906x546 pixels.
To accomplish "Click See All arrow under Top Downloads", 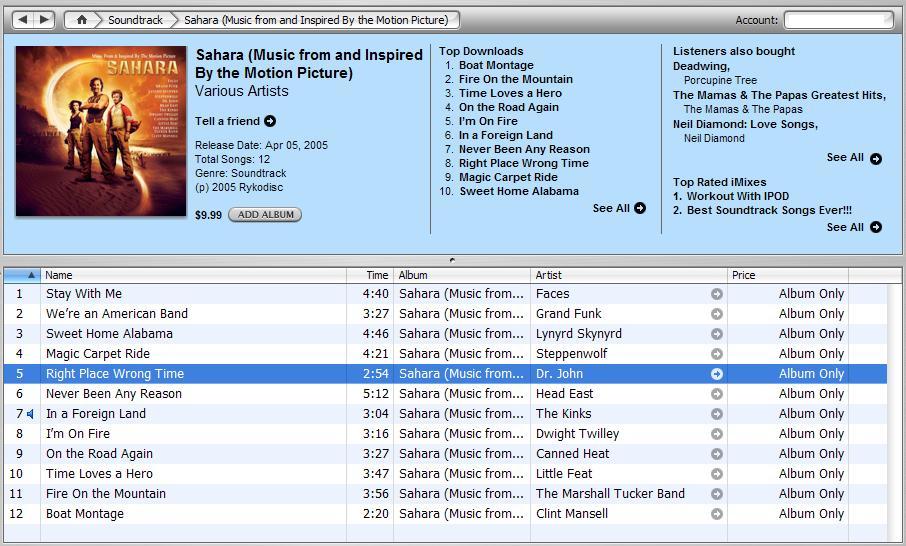I will (640, 208).
